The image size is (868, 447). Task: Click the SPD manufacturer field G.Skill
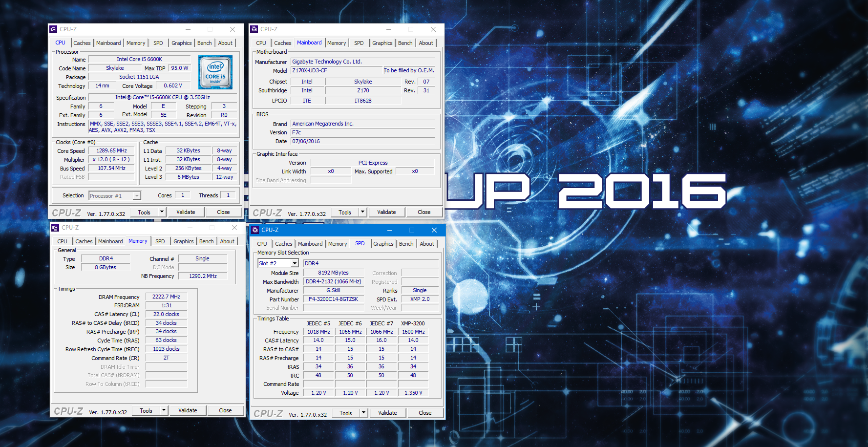pyautogui.click(x=333, y=291)
